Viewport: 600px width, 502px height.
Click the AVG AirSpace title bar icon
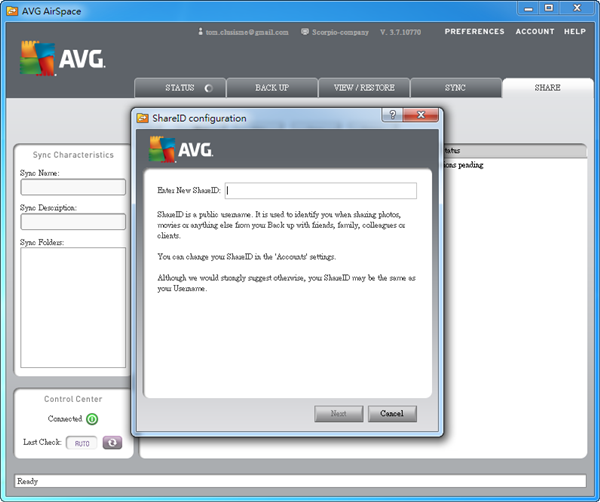[12, 11]
